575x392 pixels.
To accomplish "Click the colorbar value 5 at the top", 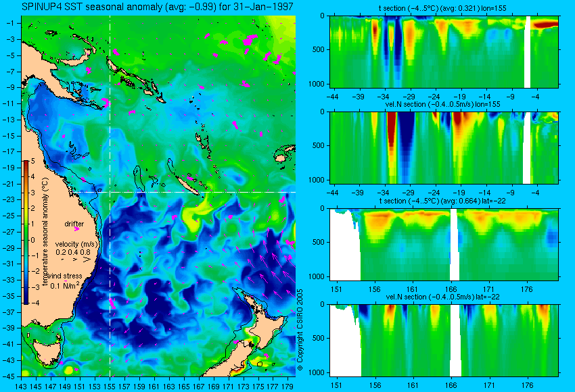I will pyautogui.click(x=33, y=161).
